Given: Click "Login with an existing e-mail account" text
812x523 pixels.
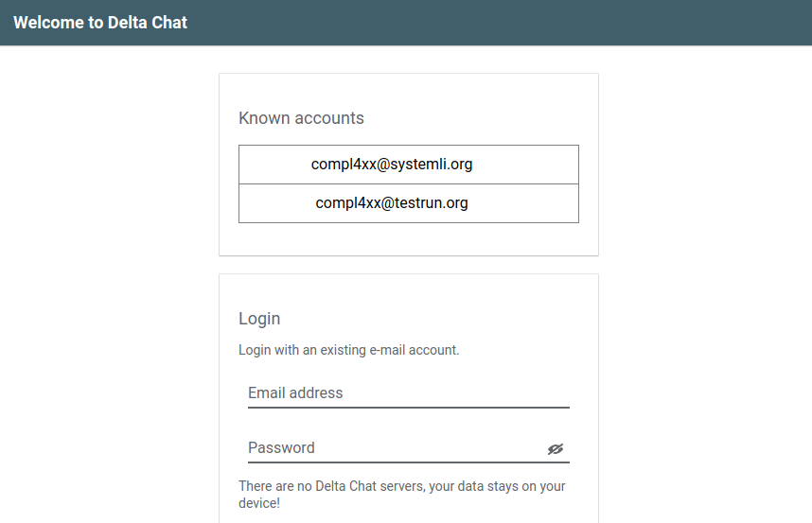Looking at the screenshot, I should [x=348, y=350].
